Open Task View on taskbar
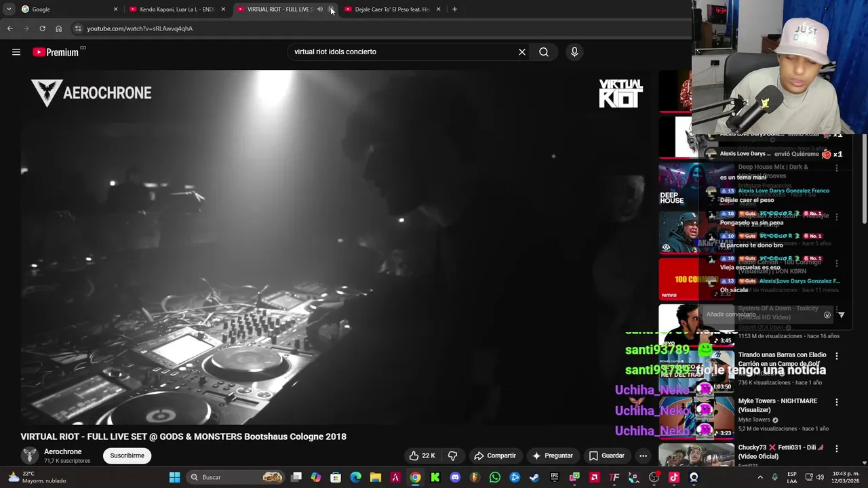 pos(296,477)
